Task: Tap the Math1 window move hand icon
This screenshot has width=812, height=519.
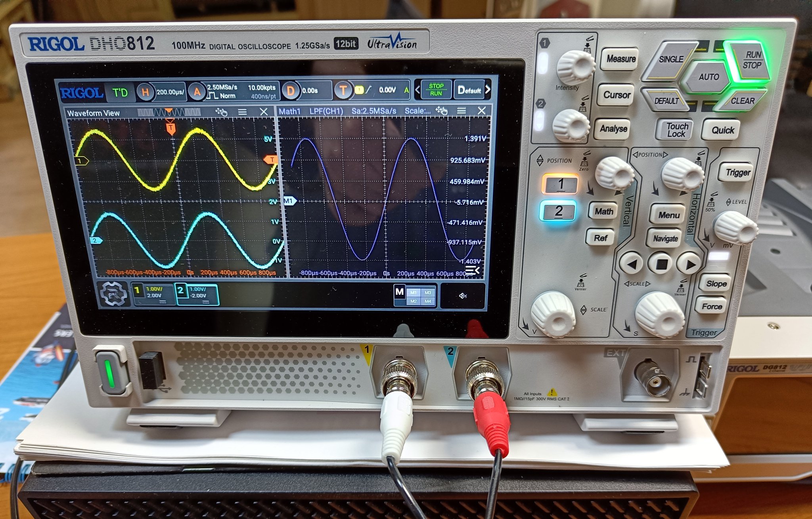Action: 441,111
